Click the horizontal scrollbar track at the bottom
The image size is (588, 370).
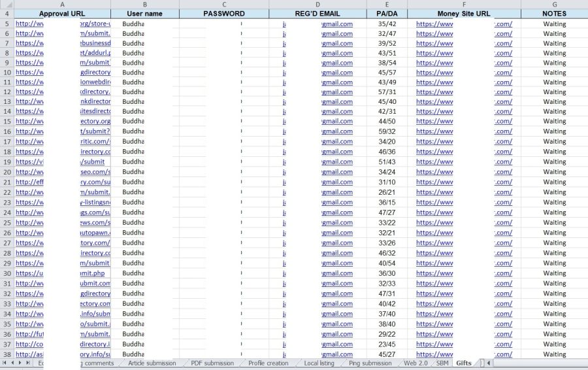pyautogui.click(x=540, y=363)
